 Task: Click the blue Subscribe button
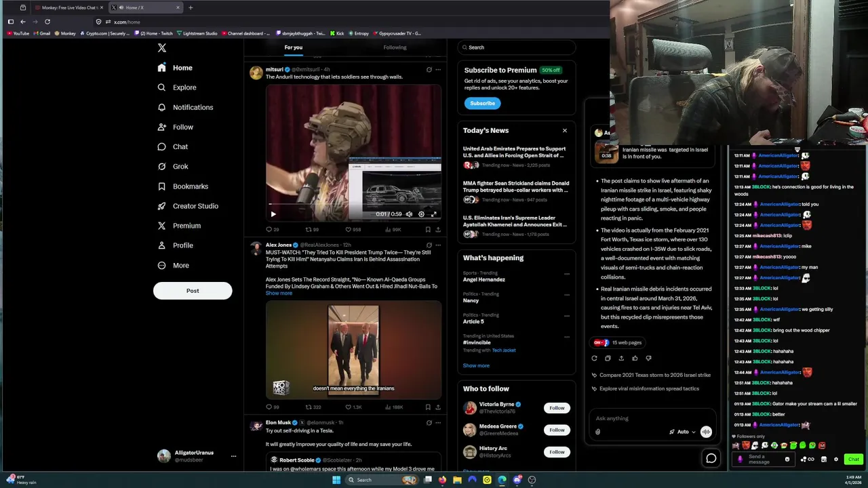tap(482, 103)
